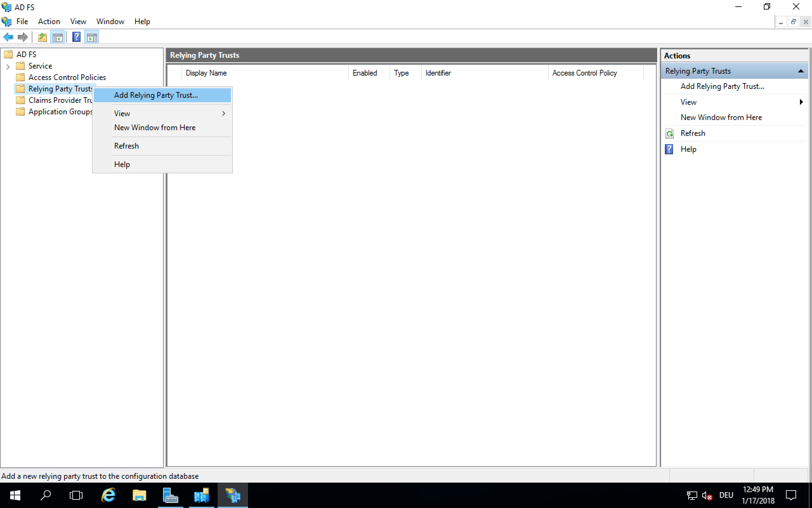Click the Application Groups folder icon
The image size is (812, 508).
pos(21,111)
